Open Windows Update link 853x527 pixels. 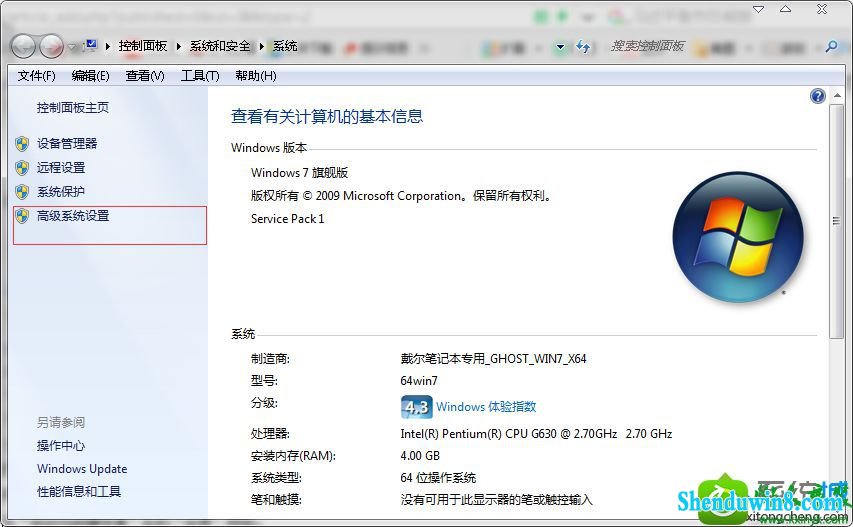(x=82, y=468)
